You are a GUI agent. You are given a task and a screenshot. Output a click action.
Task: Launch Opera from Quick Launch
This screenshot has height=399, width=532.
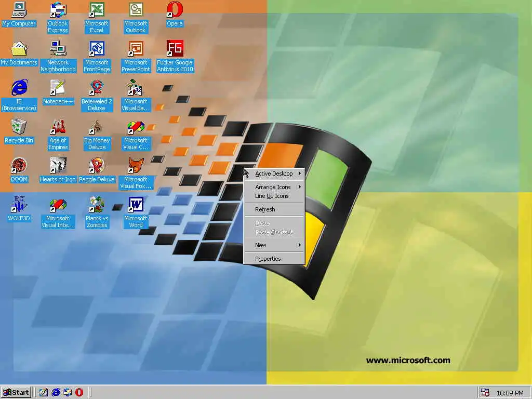pos(79,393)
